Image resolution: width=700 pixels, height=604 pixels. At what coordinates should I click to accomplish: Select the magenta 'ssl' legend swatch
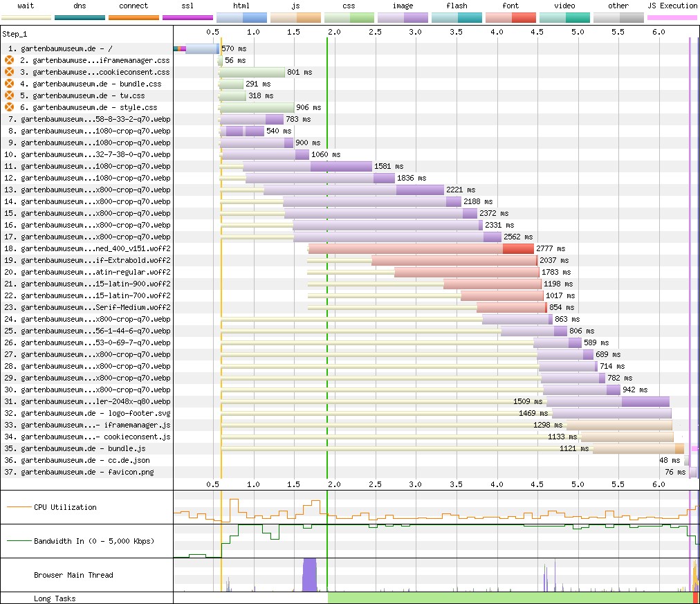pos(187,18)
